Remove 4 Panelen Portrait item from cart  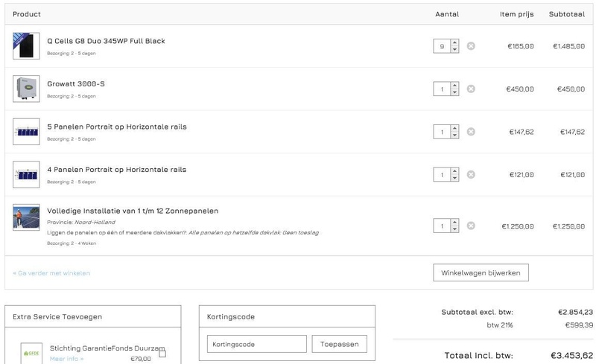pos(471,175)
